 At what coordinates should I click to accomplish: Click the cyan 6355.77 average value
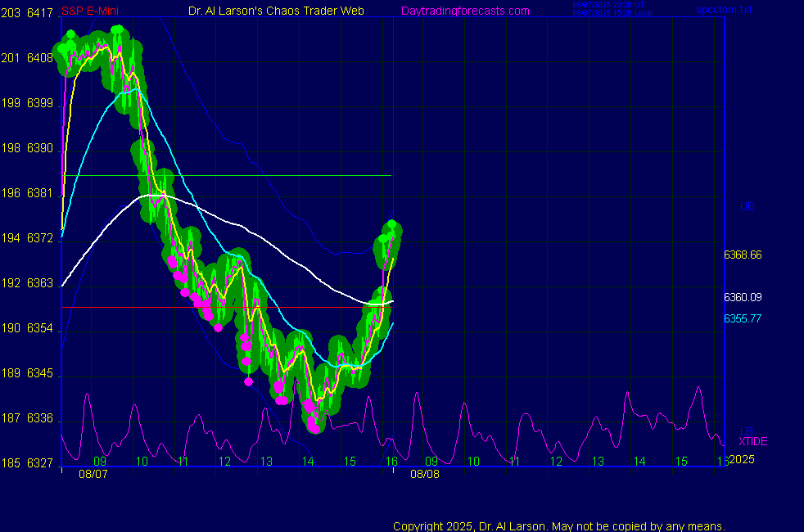(x=743, y=318)
